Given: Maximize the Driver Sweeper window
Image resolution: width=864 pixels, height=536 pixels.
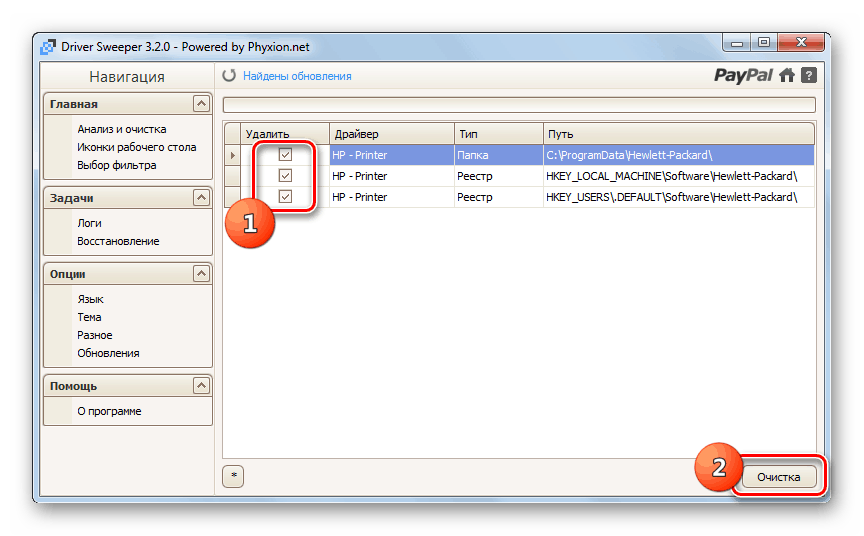Looking at the screenshot, I should point(764,42).
